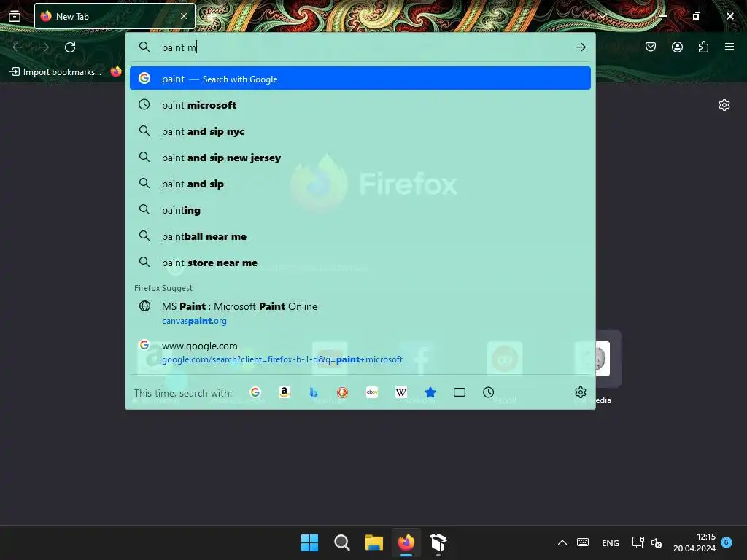Search open tabs using the tab icon
The width and height of the screenshot is (747, 560).
tap(460, 392)
